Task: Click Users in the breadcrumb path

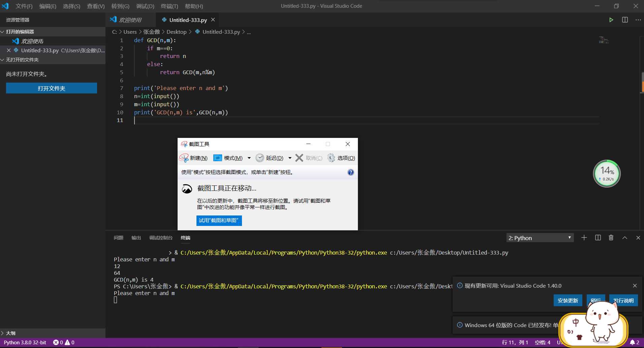Action: pos(130,32)
